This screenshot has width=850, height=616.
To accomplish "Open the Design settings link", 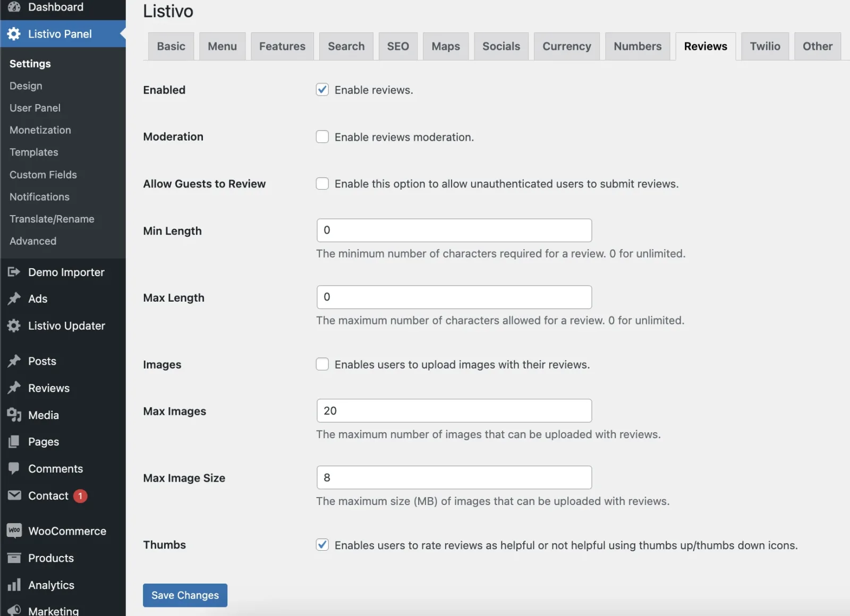I will [x=26, y=85].
